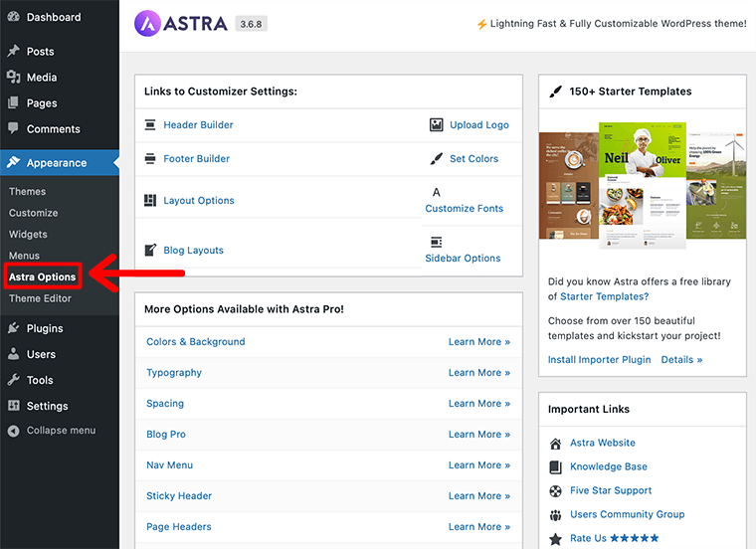
Task: Click the Footer Builder icon
Action: click(x=150, y=159)
